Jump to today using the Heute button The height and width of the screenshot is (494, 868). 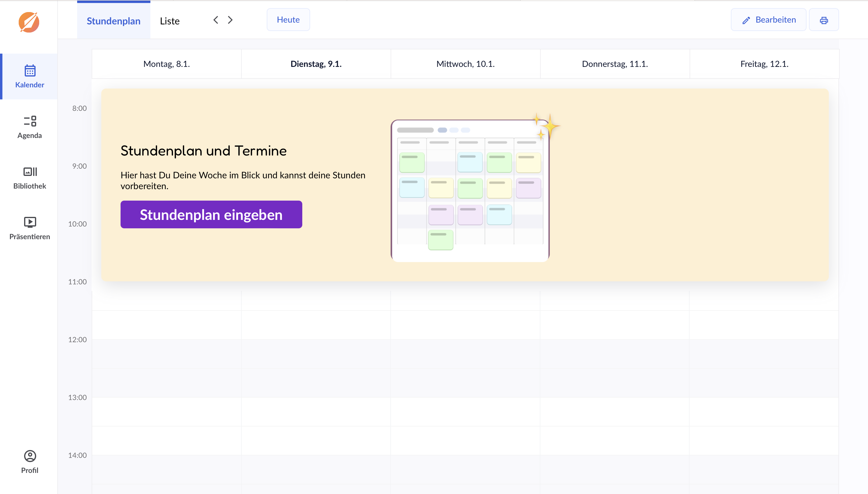point(288,19)
